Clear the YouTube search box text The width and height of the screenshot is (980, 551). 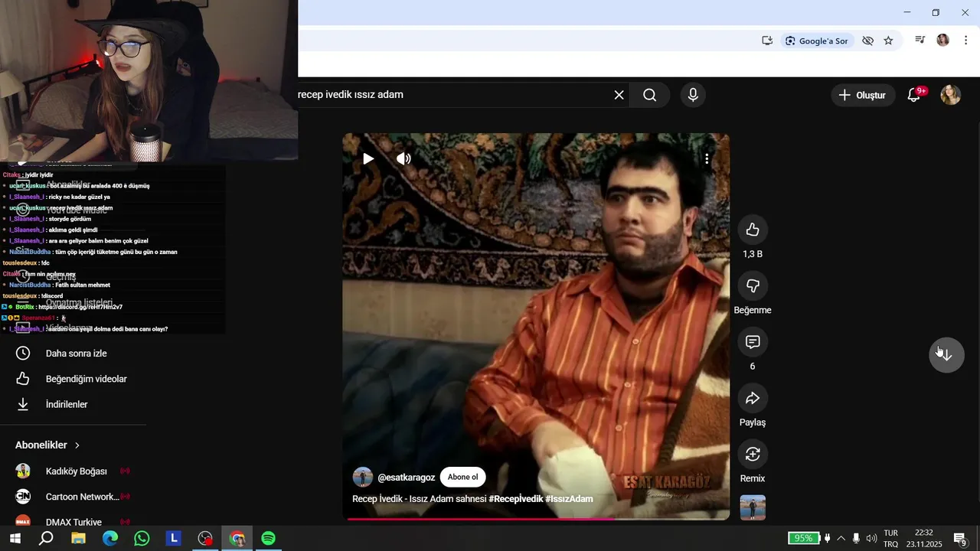(619, 95)
